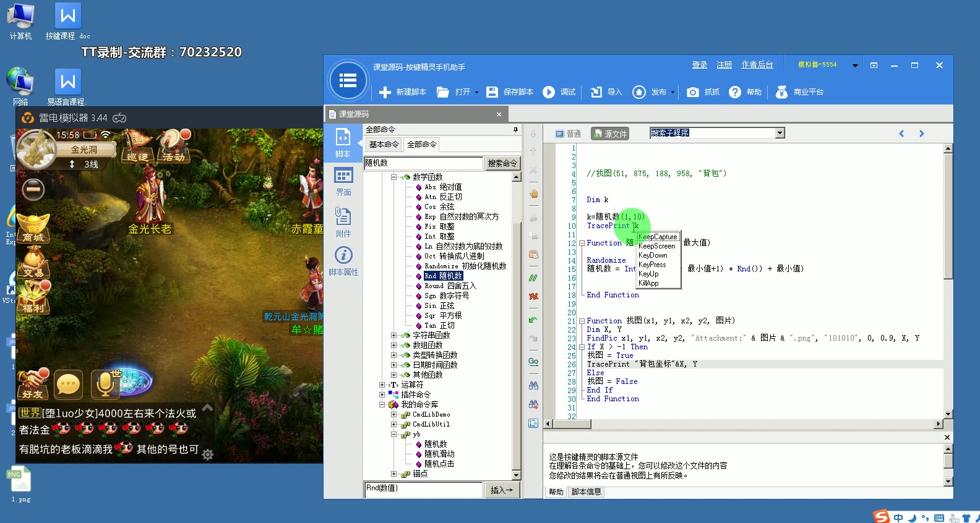Collapse the 数学函数 tree node
The height and width of the screenshot is (523, 980).
click(393, 177)
